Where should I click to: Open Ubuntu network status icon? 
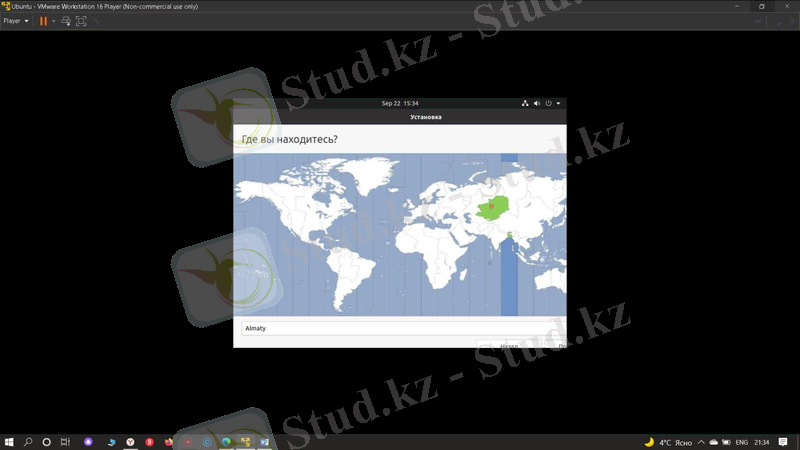525,103
